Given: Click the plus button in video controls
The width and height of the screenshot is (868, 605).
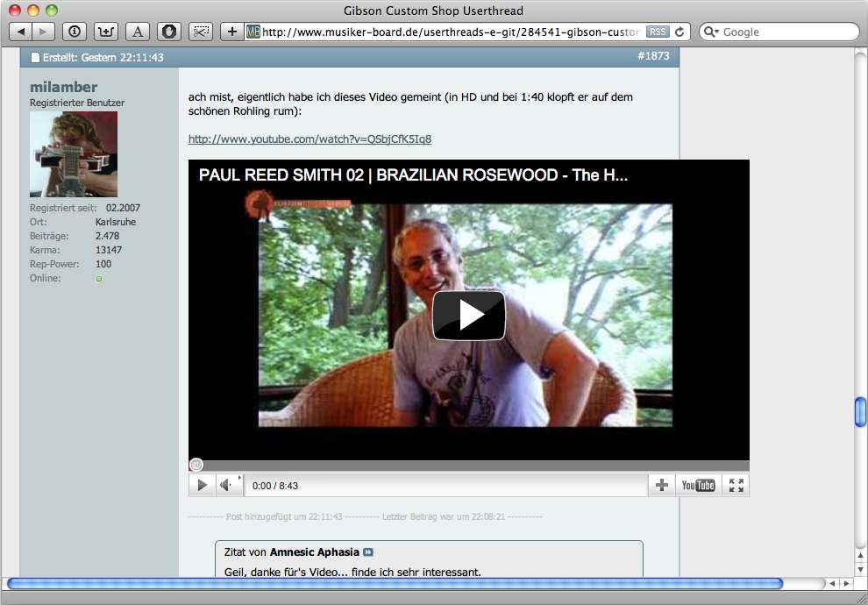Looking at the screenshot, I should tap(661, 486).
